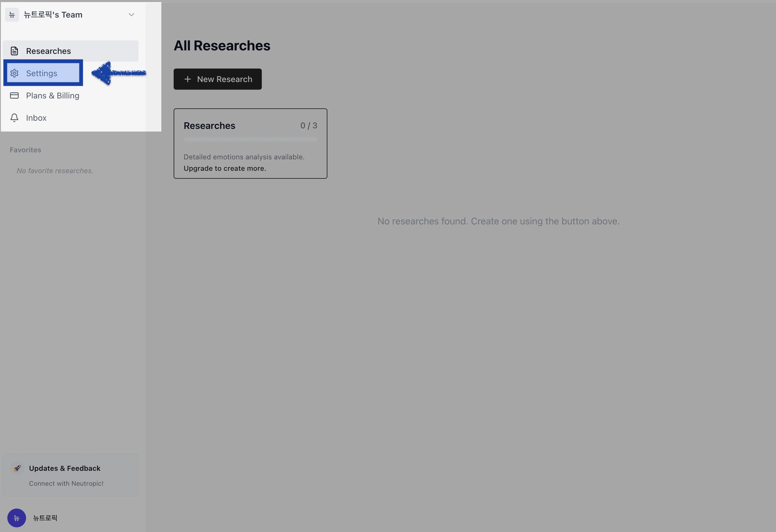Click the Upgrade to create more link
Viewport: 776px width, 532px height.
click(225, 168)
